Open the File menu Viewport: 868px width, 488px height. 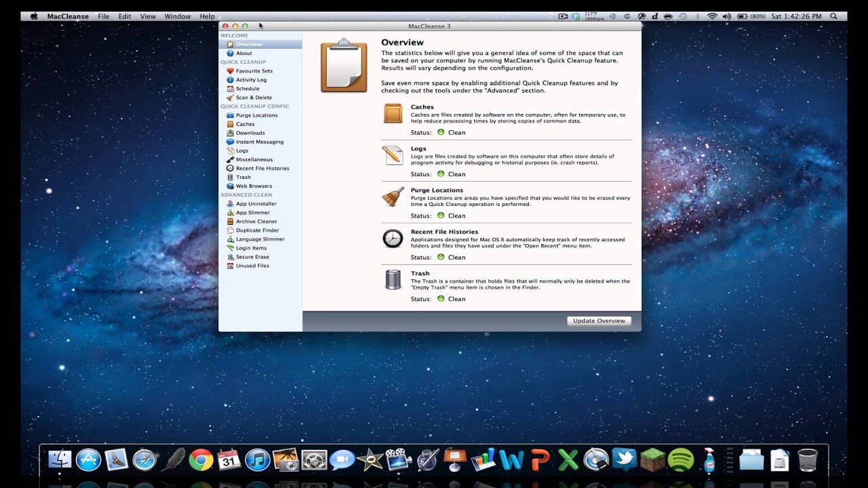click(103, 16)
